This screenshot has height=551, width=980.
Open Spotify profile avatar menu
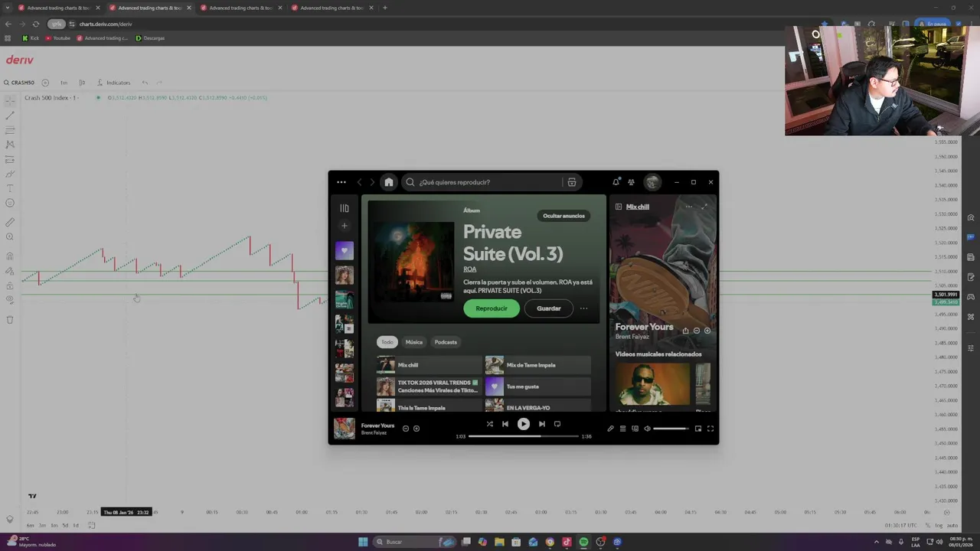coord(652,182)
